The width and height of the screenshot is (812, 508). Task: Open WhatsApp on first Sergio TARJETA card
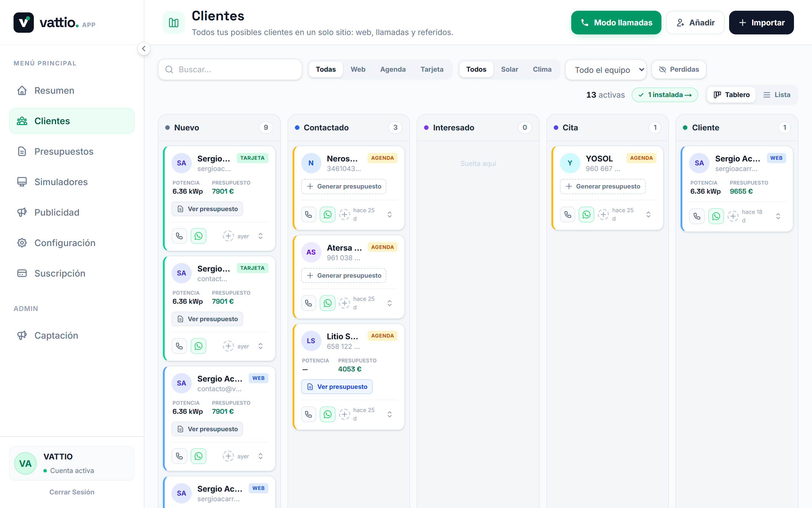point(198,236)
